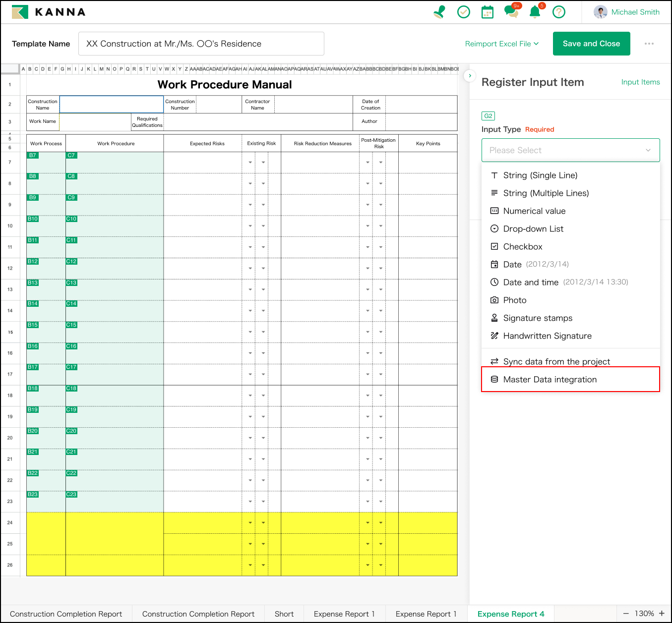Select the Drop-down List input type
672x623 pixels.
point(533,229)
